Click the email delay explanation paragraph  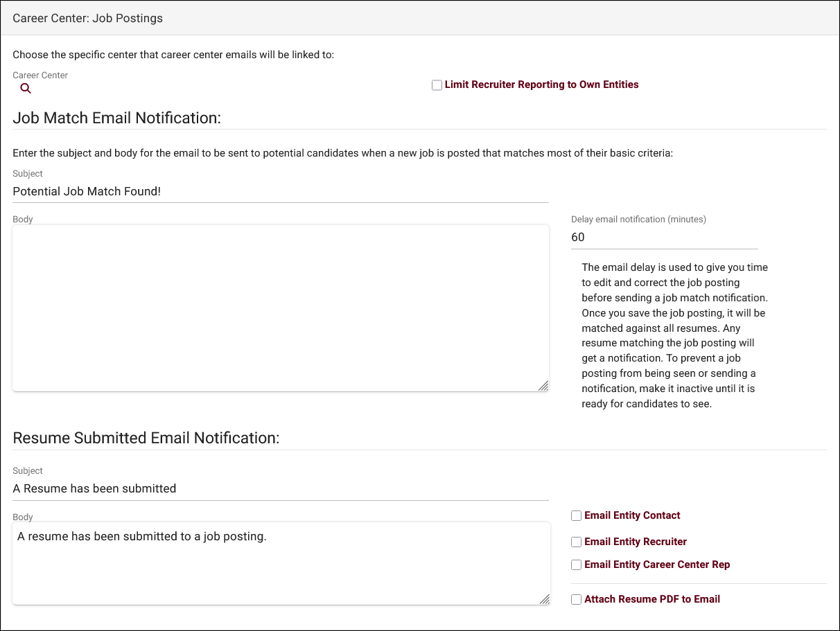[674, 335]
